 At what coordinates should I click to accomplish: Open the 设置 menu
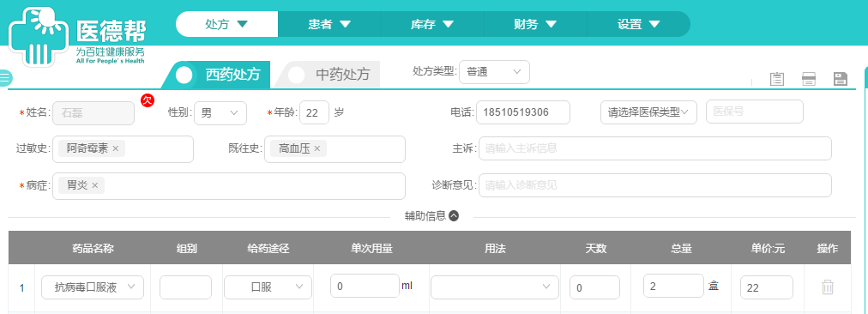[x=639, y=24]
